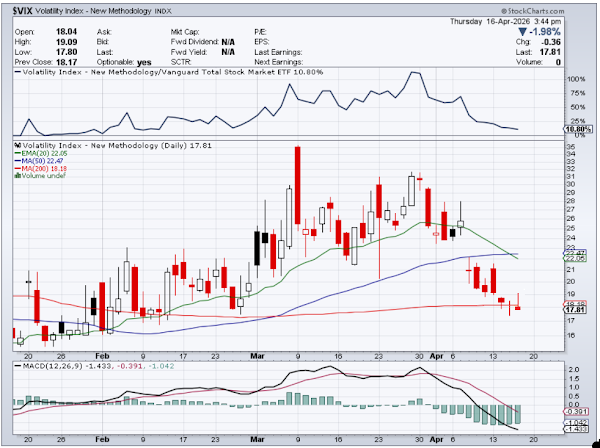Screen dimensions: 600x448
Task: Click the Prev Close value 18.17
Action: point(67,62)
